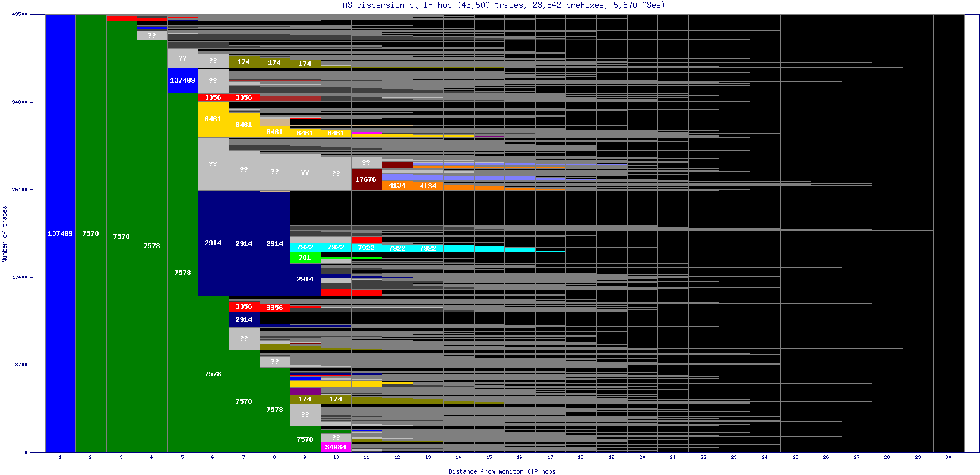
Task: Select the cyan 7922 block at hop 10
Action: 336,247
